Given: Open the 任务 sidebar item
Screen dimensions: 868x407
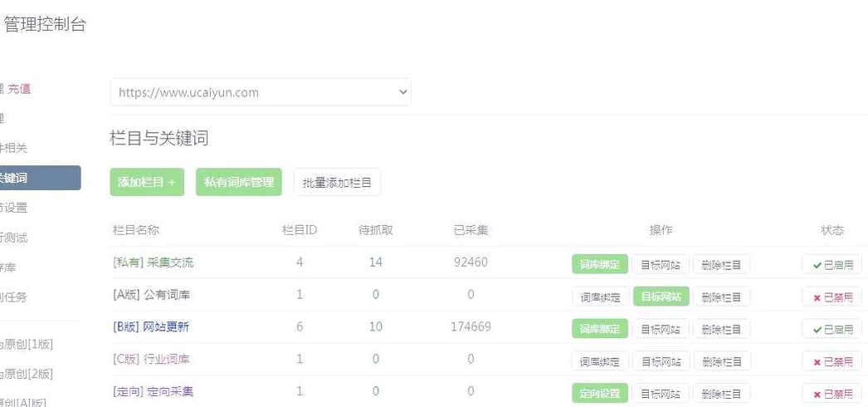Looking at the screenshot, I should click(x=14, y=297).
